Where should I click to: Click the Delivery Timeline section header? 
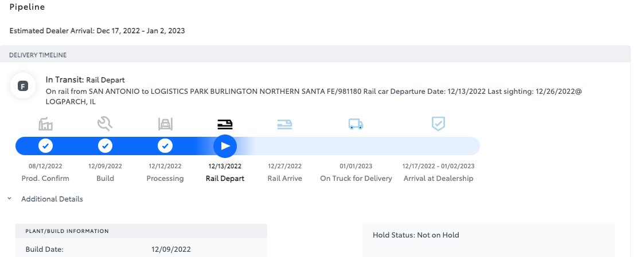click(38, 55)
